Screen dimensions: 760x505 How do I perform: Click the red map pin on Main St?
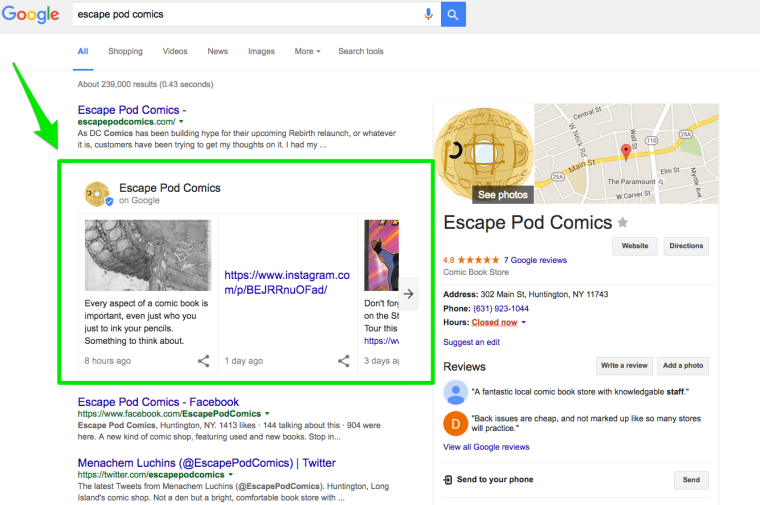626,152
